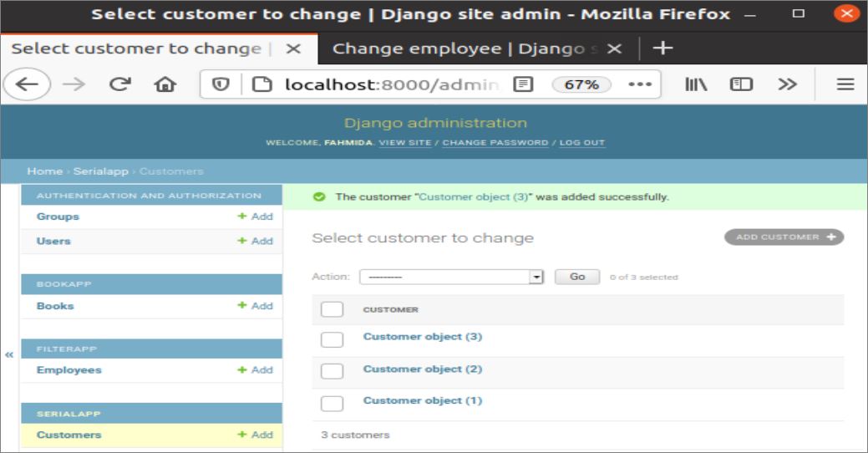Tick the select-all customers checkbox

point(332,309)
